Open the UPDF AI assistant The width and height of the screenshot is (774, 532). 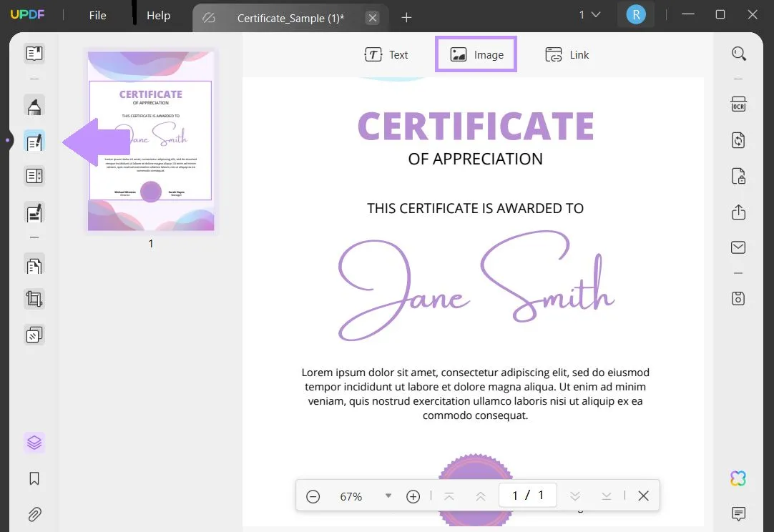tap(738, 478)
